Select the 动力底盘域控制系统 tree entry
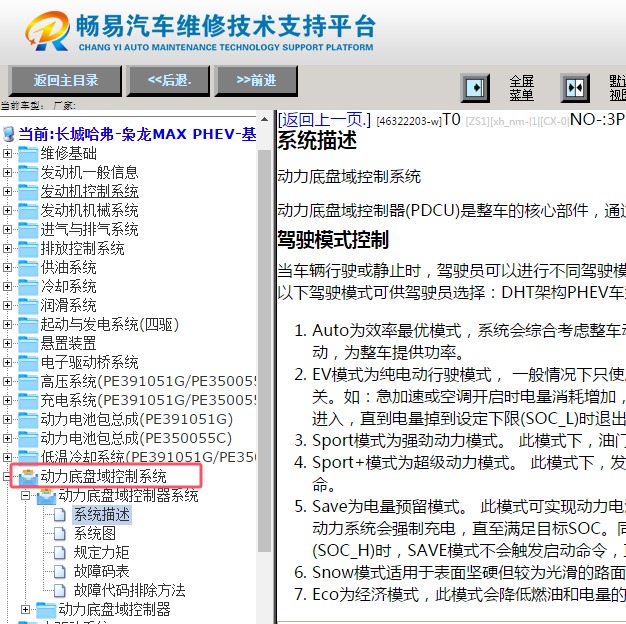Screen dimensions: 626x624 click(103, 477)
